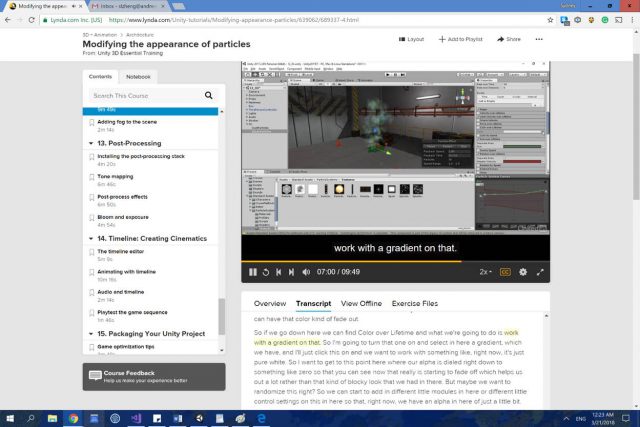Bookmark the Bloom and exposure lesson
Image resolution: width=640 pixels, height=427 pixels.
91,218
